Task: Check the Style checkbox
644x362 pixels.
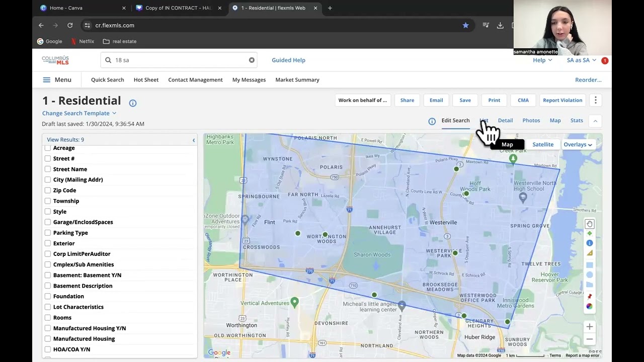Action: coord(48,212)
